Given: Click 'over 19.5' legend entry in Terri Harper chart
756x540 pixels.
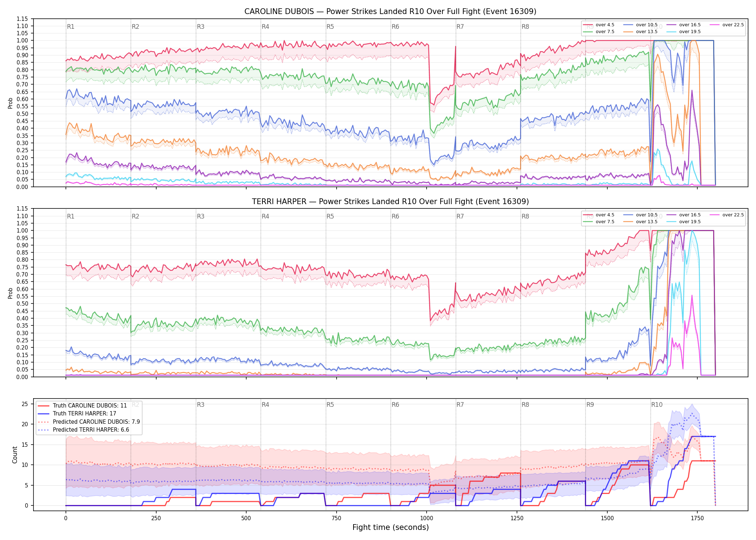Looking at the screenshot, I should (684, 222).
